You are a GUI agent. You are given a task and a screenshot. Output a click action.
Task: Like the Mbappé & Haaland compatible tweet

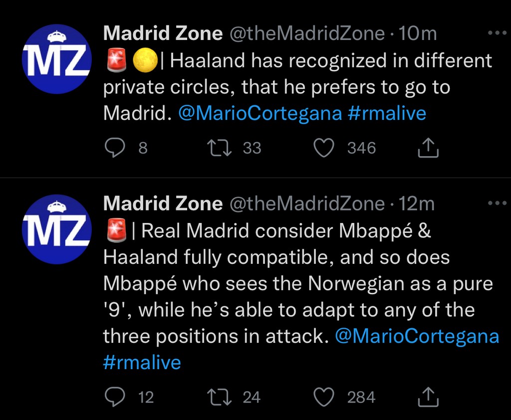323,397
